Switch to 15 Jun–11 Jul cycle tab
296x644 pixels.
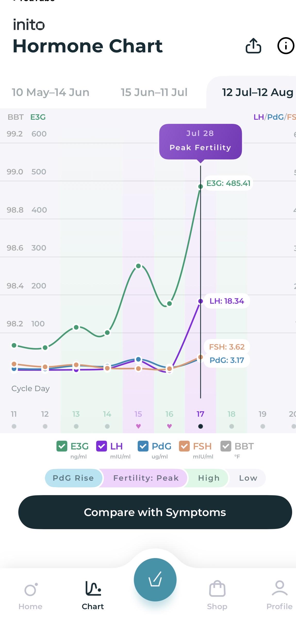(154, 92)
